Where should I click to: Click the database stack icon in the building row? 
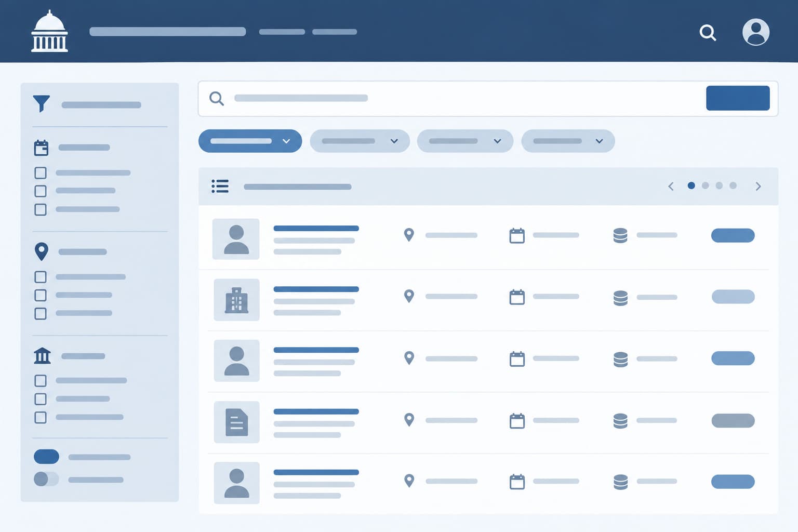coord(620,298)
